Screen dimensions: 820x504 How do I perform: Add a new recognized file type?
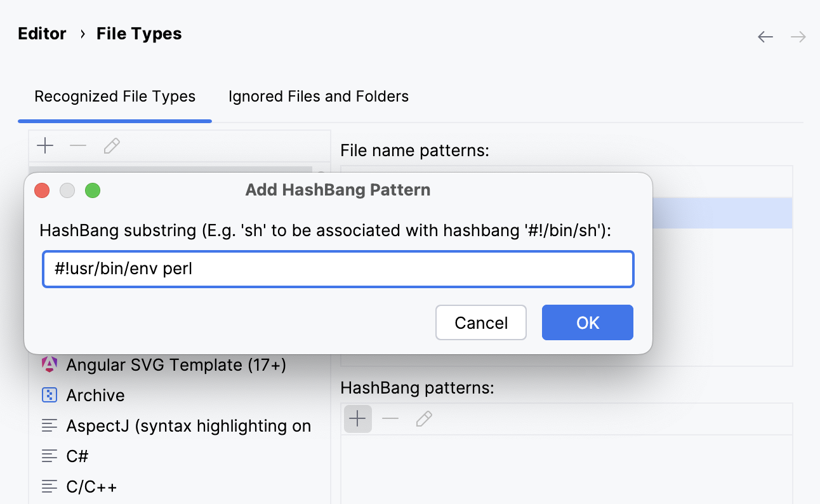[x=44, y=145]
